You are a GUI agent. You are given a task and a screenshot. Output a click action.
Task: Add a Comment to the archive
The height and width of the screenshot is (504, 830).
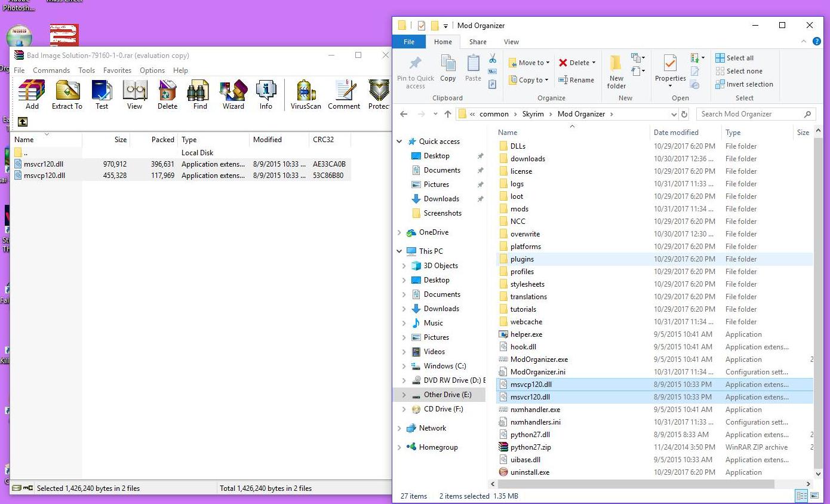(344, 94)
